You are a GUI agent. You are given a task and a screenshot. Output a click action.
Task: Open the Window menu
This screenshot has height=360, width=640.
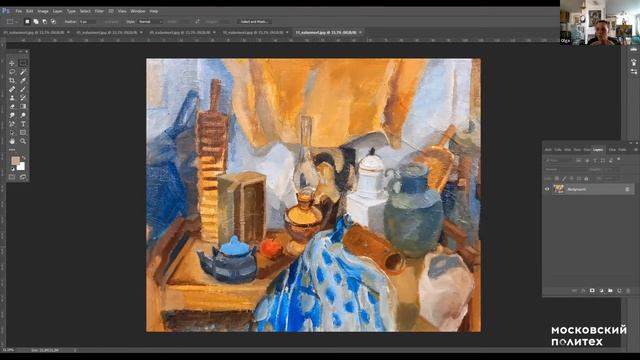138,11
